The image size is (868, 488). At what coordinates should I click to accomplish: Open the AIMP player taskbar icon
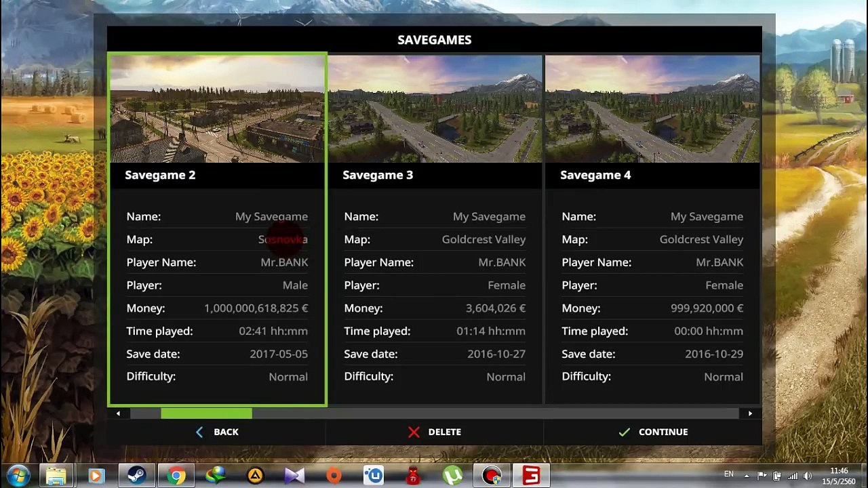(255, 476)
